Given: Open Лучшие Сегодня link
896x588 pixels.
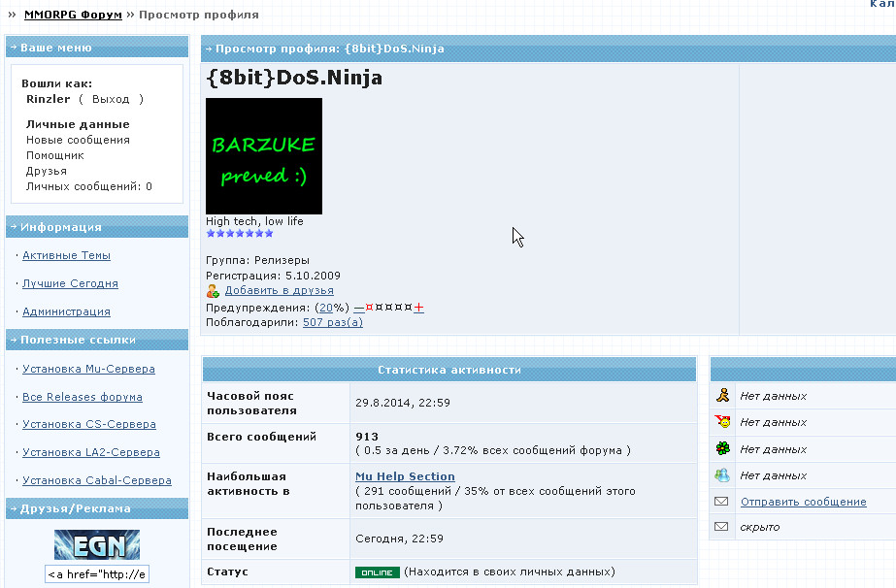Looking at the screenshot, I should point(70,283).
